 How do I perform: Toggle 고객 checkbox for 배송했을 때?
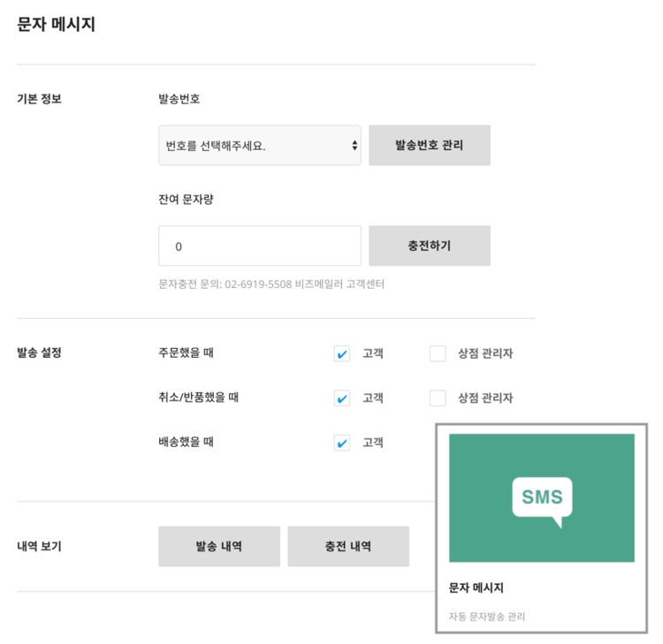(342, 443)
